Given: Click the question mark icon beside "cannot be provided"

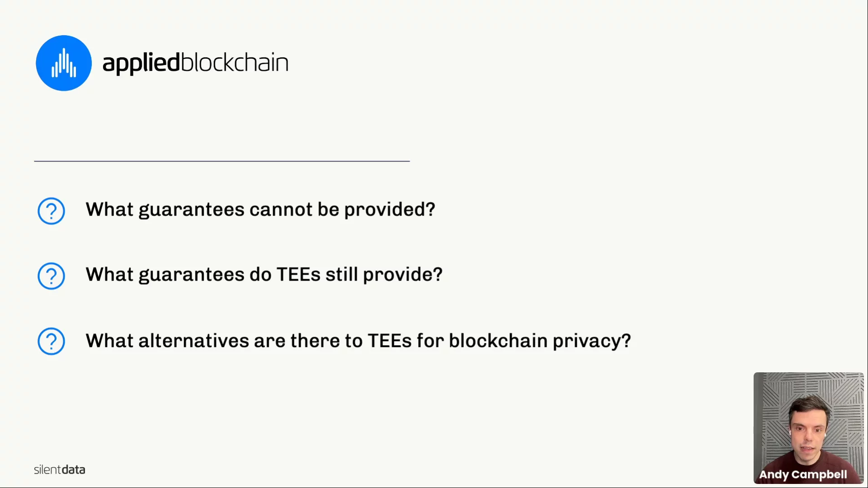Looking at the screenshot, I should (x=51, y=211).
